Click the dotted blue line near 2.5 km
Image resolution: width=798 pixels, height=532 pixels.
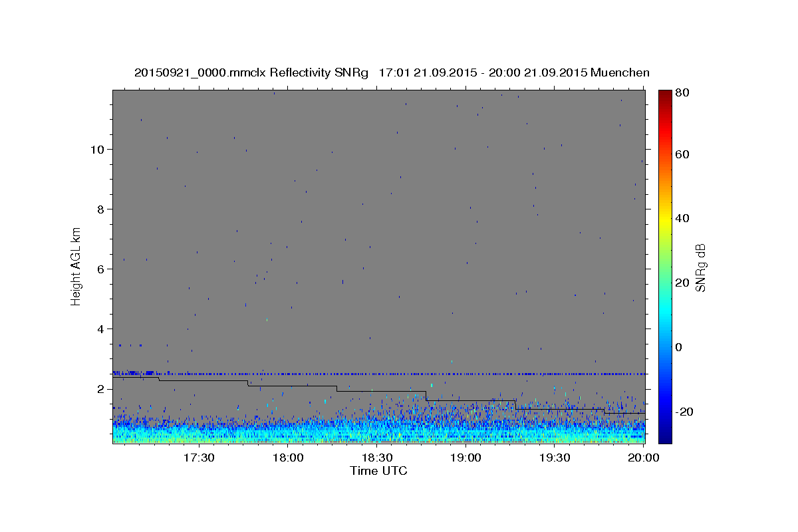click(x=379, y=373)
